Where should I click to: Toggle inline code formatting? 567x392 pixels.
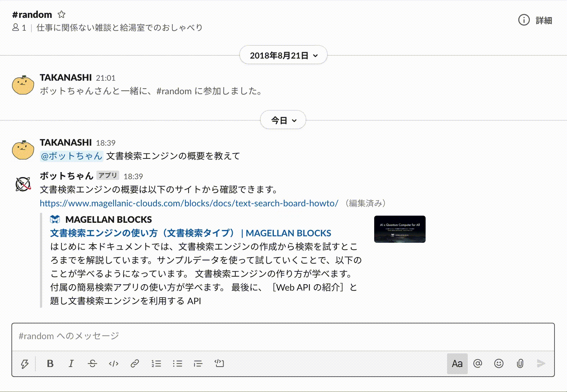114,363
